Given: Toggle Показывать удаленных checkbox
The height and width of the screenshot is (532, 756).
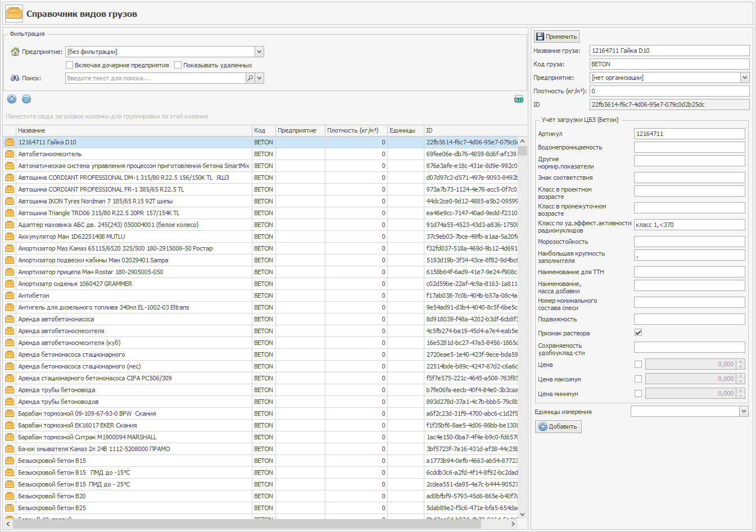Looking at the screenshot, I should coord(178,65).
